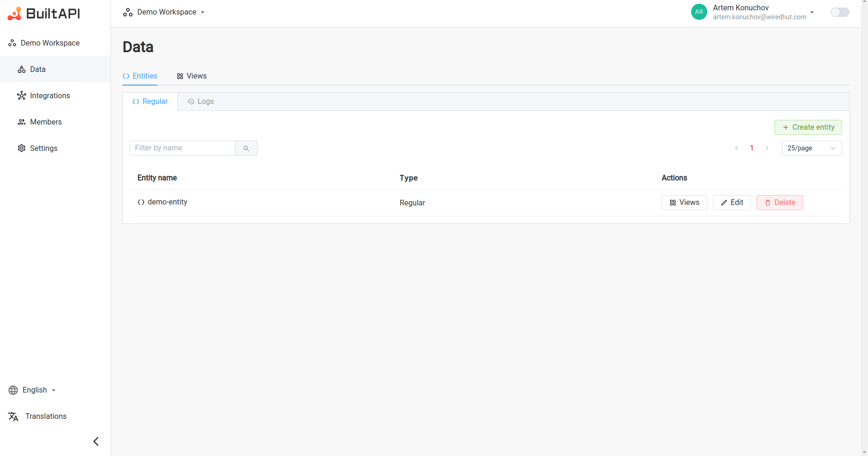Go to Integrations in the sidebar

click(x=55, y=95)
